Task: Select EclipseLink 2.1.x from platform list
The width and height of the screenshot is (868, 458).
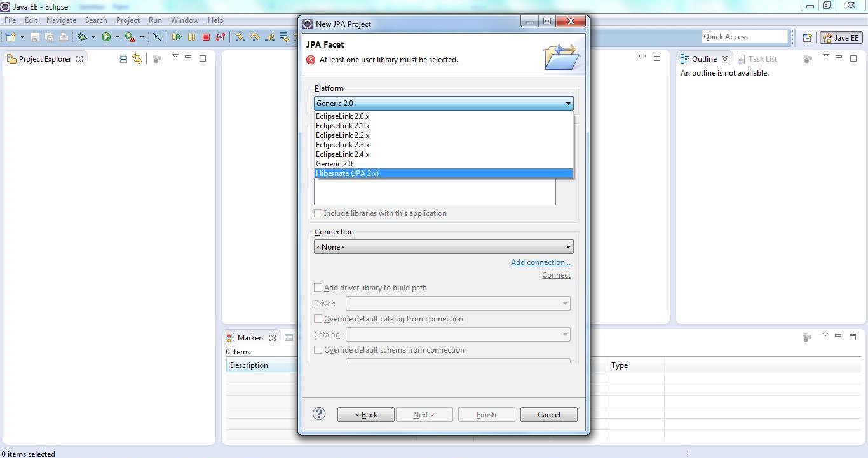Action: click(x=444, y=126)
